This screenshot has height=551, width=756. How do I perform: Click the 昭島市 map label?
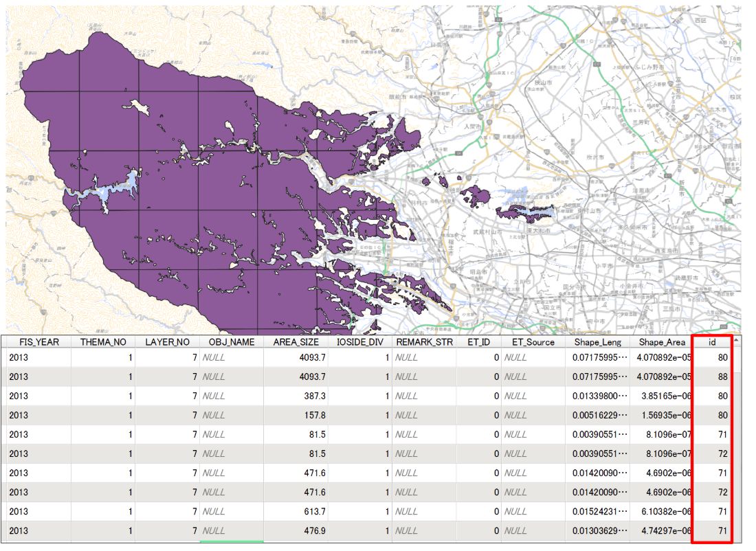click(x=478, y=272)
